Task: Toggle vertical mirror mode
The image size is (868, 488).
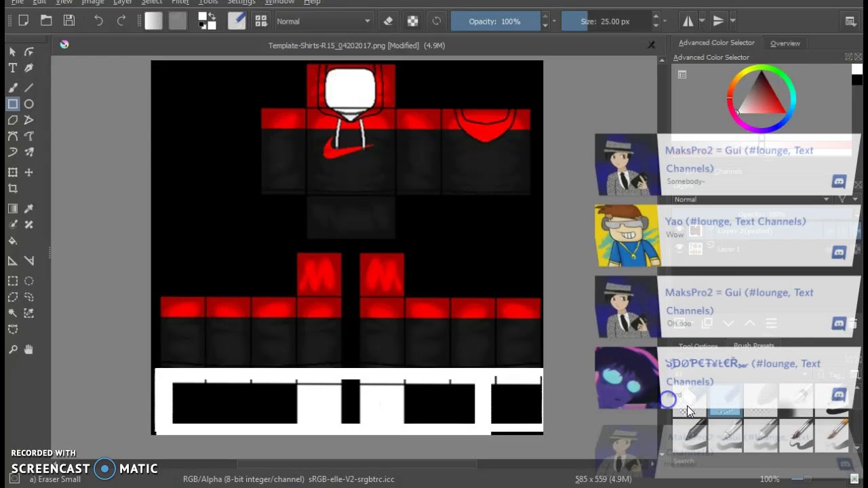Action: click(x=719, y=21)
